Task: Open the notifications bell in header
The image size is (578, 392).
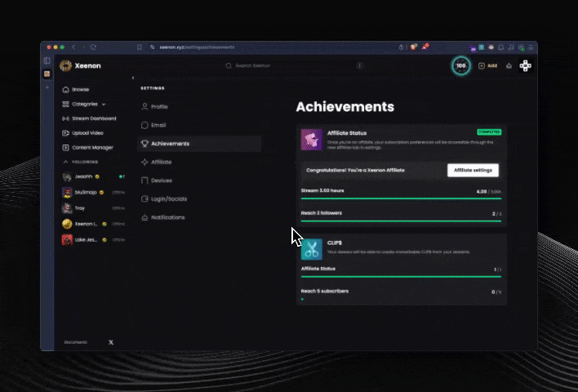Action: coord(509,65)
